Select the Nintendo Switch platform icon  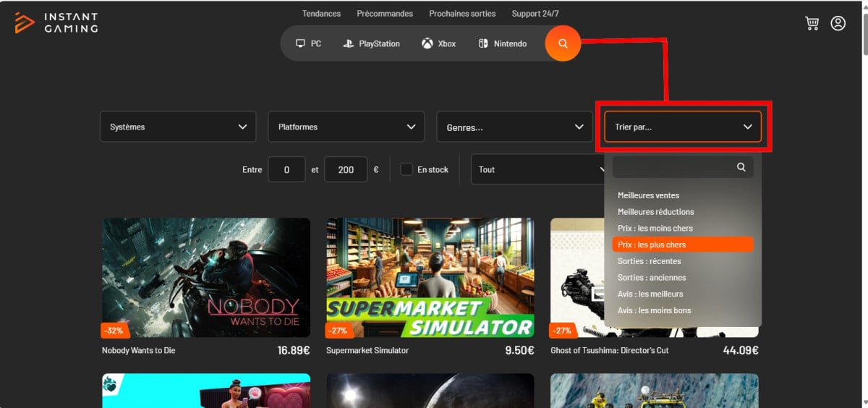[x=482, y=43]
